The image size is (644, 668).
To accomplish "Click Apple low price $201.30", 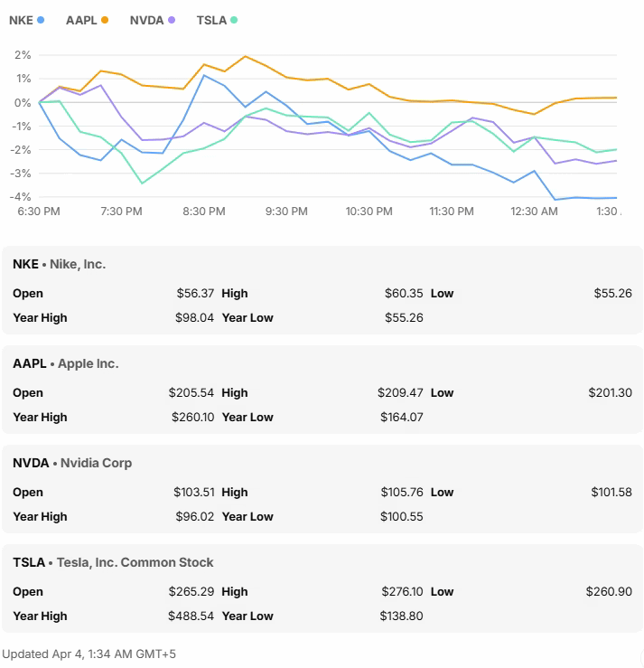I will [x=611, y=393].
